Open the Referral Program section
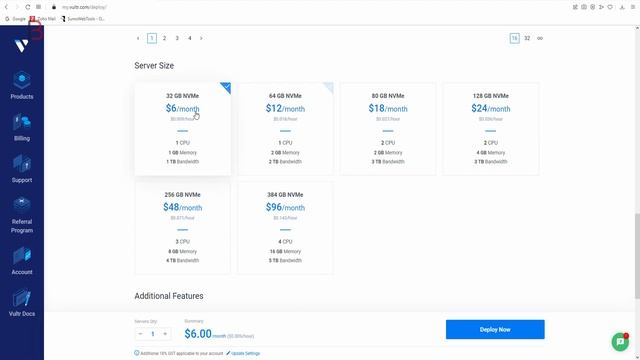 22,215
